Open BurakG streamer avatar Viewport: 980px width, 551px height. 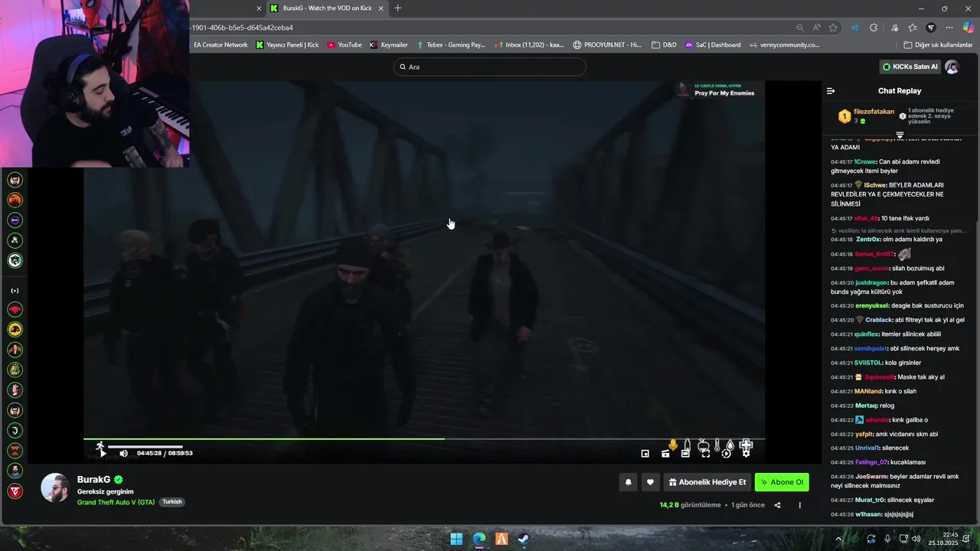tap(55, 487)
